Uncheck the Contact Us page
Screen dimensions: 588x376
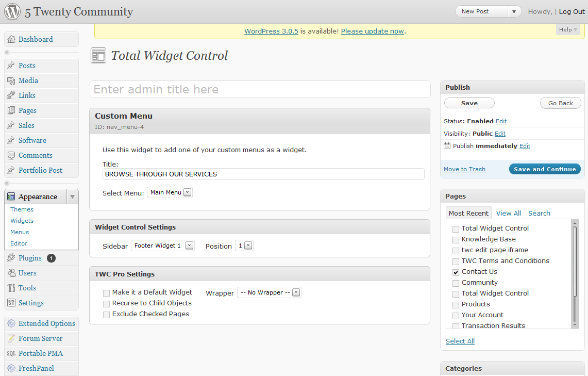click(x=456, y=272)
